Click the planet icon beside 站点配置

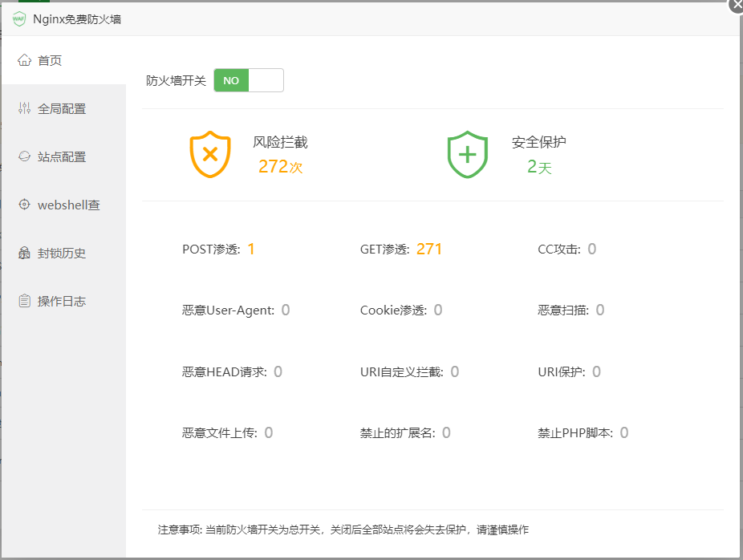tap(24, 156)
